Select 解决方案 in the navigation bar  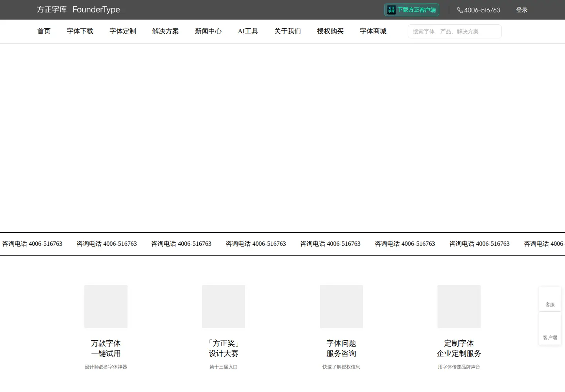point(166,31)
